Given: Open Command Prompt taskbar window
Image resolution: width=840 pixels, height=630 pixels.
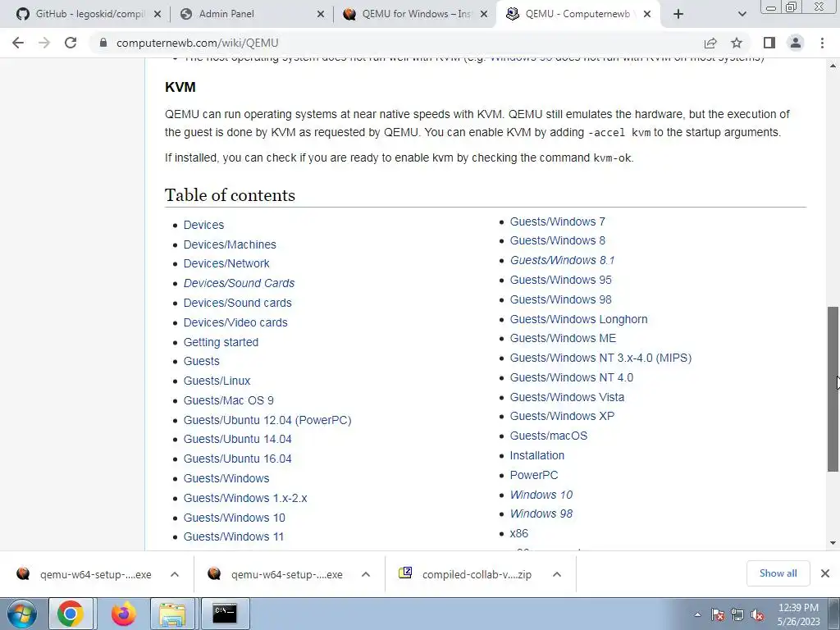Looking at the screenshot, I should point(225,614).
